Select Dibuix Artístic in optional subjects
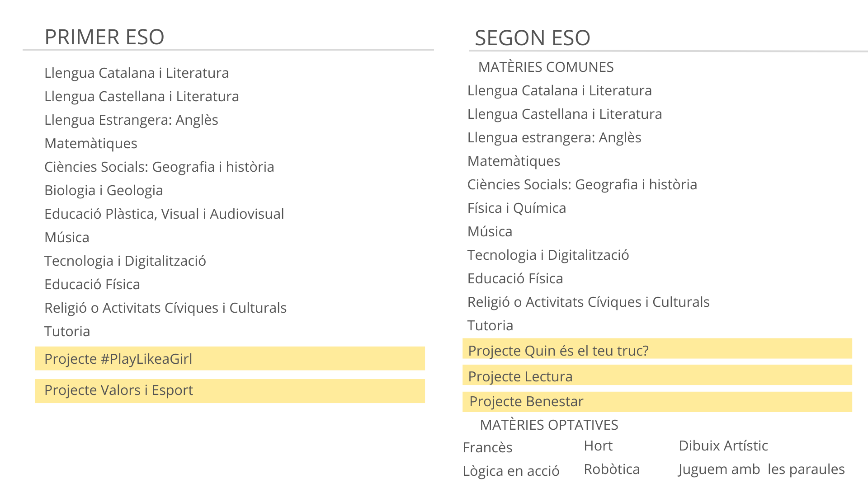 pyautogui.click(x=723, y=446)
